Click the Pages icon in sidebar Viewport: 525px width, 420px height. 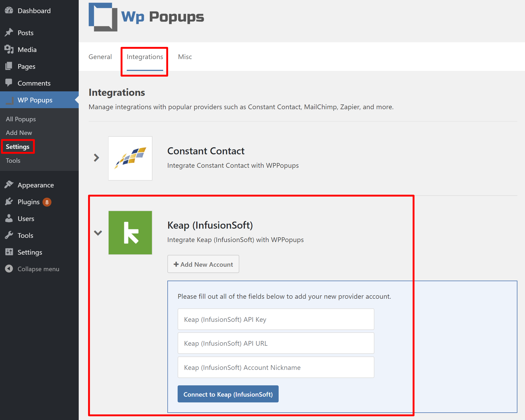tap(9, 66)
